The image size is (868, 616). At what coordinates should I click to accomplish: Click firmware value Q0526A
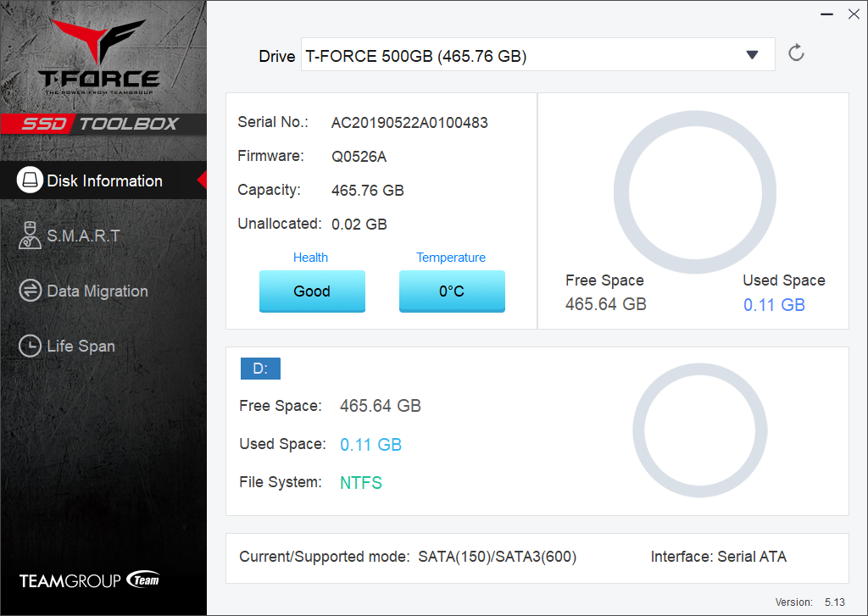click(359, 157)
